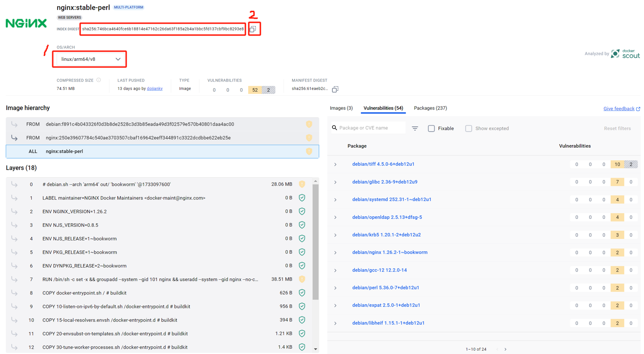Click the green shield on 20-envsubst-on-templates layer
This screenshot has height=354, width=644.
coord(302,334)
